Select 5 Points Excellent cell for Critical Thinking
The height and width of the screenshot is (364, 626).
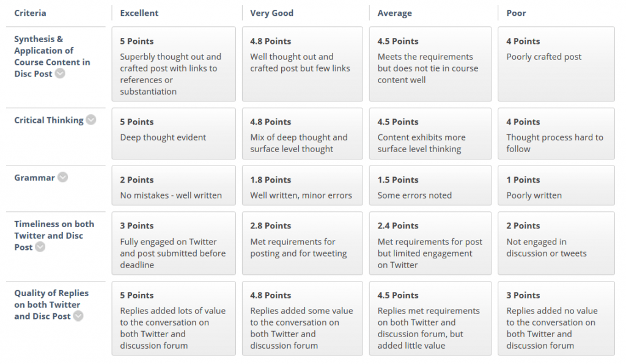(174, 133)
